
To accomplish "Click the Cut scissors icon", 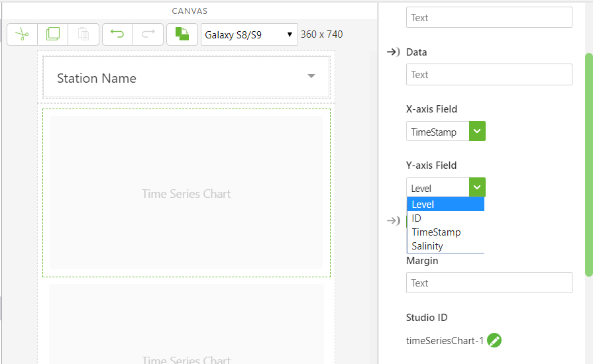I will point(22,34).
